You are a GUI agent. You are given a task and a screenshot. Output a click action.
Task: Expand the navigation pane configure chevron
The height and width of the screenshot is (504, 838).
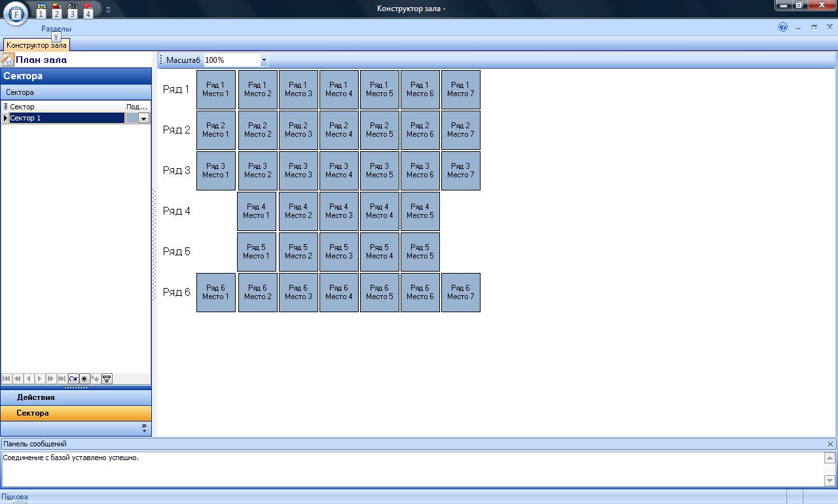[144, 427]
